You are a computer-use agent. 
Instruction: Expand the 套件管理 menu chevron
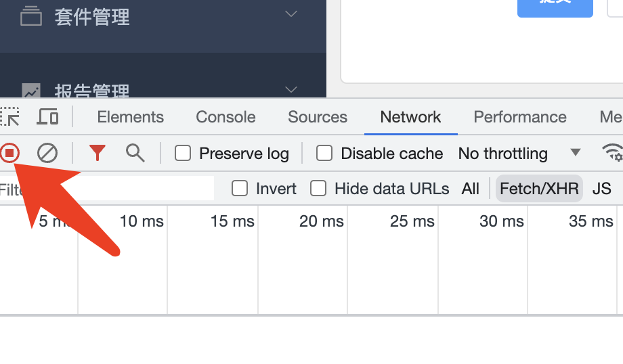(x=291, y=14)
